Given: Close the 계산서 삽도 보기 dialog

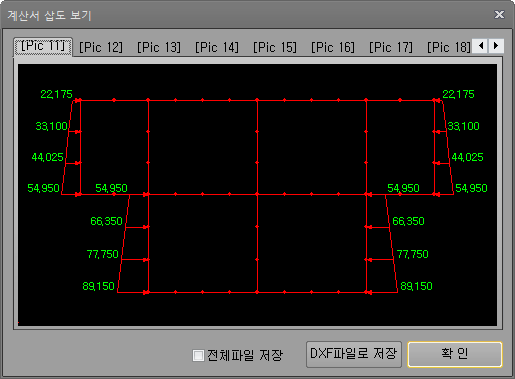Looking at the screenshot, I should (x=499, y=14).
